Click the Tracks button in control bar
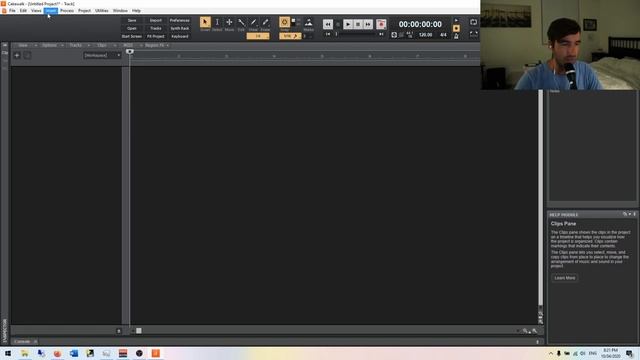Screen dimensions: 640x360 point(156,29)
